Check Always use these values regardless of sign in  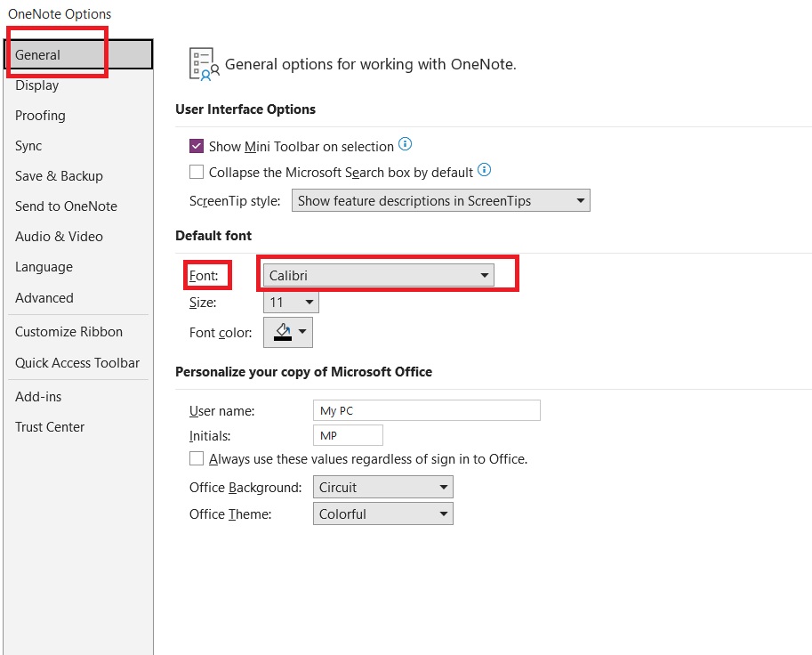point(197,458)
